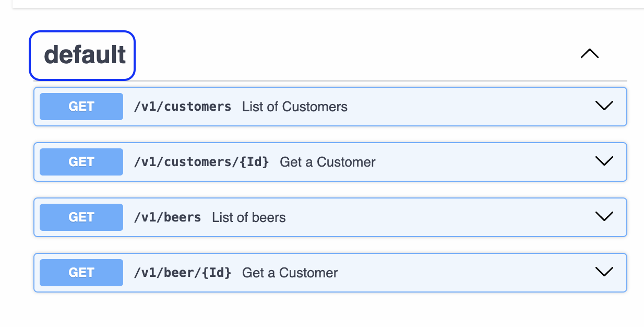The height and width of the screenshot is (327, 644).
Task: Click the GET badge for /v1/customers
Action: point(81,107)
